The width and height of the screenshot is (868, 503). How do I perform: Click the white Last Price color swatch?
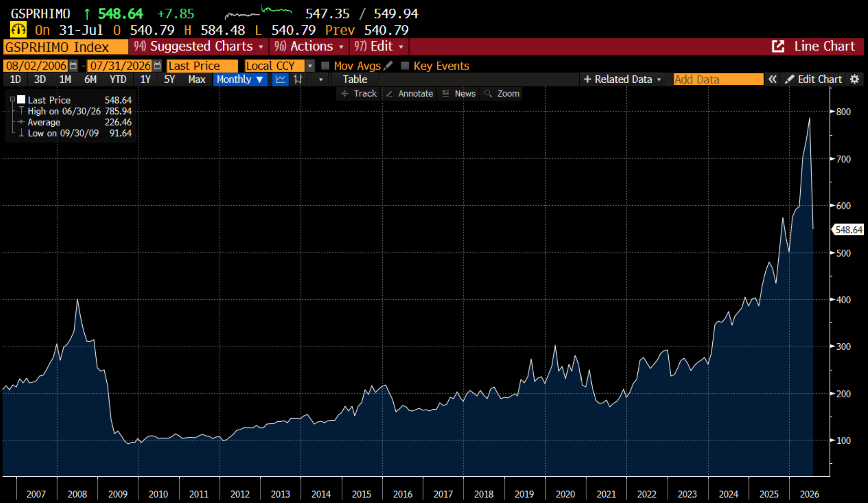pyautogui.click(x=21, y=100)
